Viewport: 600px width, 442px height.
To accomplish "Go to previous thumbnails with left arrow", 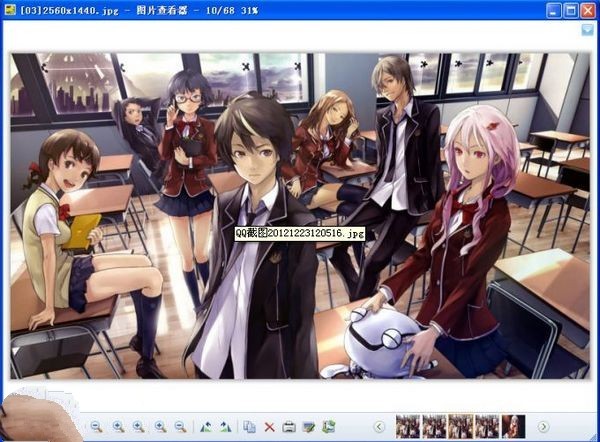I will [x=379, y=426].
